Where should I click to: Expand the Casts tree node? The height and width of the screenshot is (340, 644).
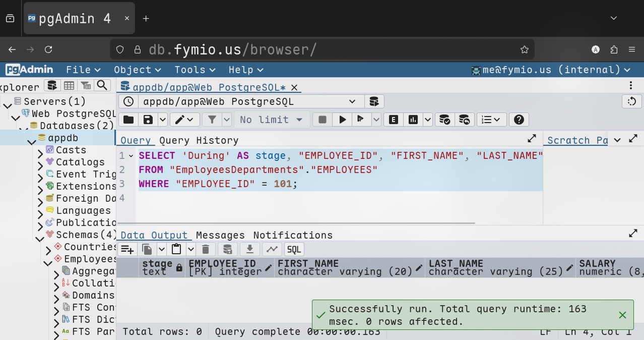40,150
